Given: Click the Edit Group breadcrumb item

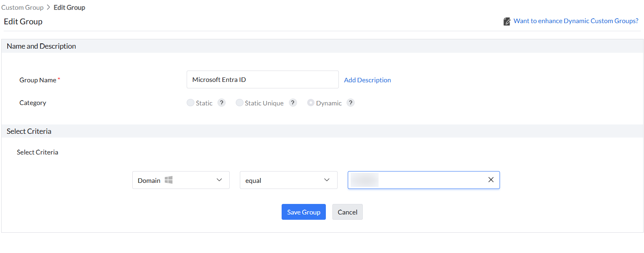Looking at the screenshot, I should [69, 7].
